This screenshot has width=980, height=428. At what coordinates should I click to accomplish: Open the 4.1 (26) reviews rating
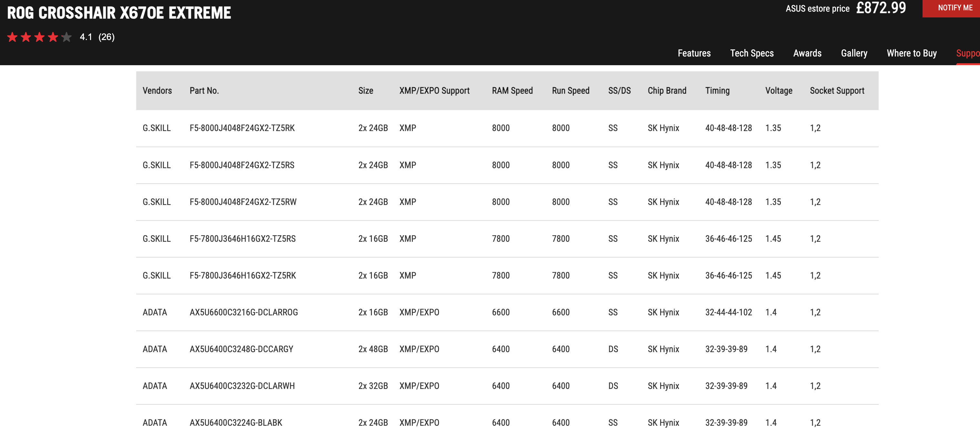97,37
